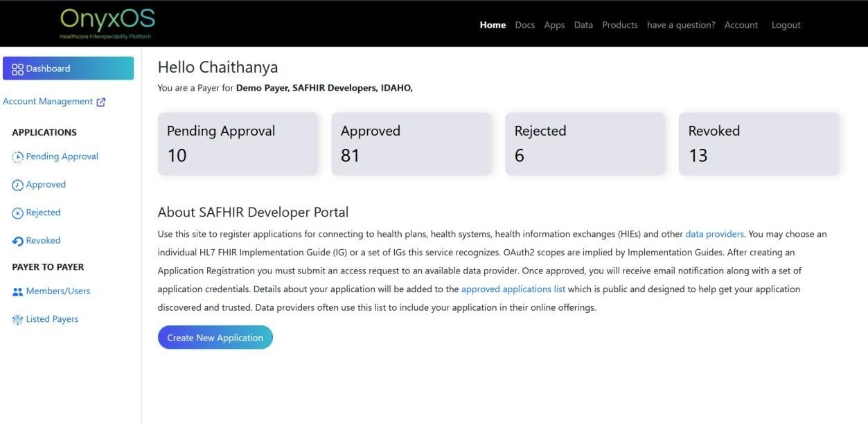Click the Account Management external link icon
The height and width of the screenshot is (425, 868).
click(101, 102)
